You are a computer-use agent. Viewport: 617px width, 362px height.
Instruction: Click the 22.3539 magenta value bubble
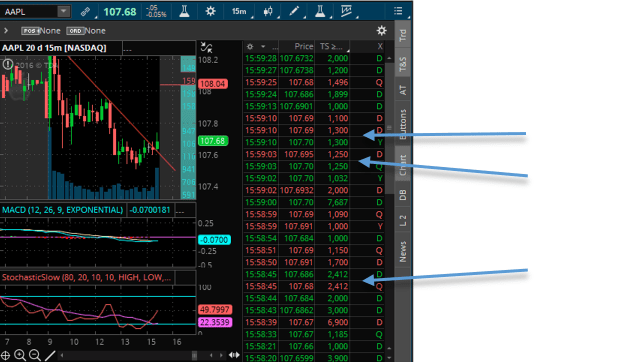215,322
